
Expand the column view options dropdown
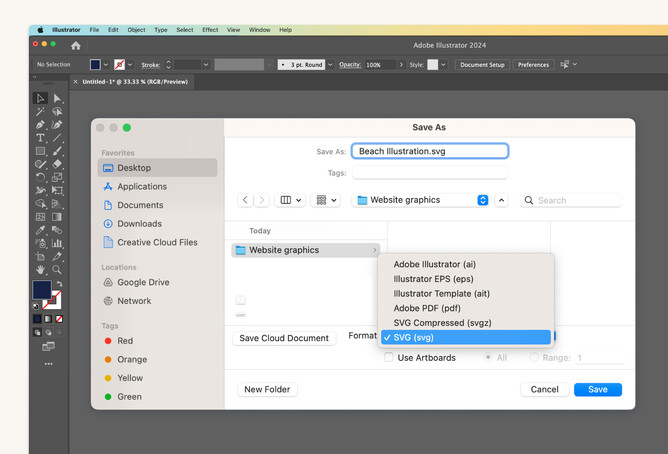coord(291,200)
